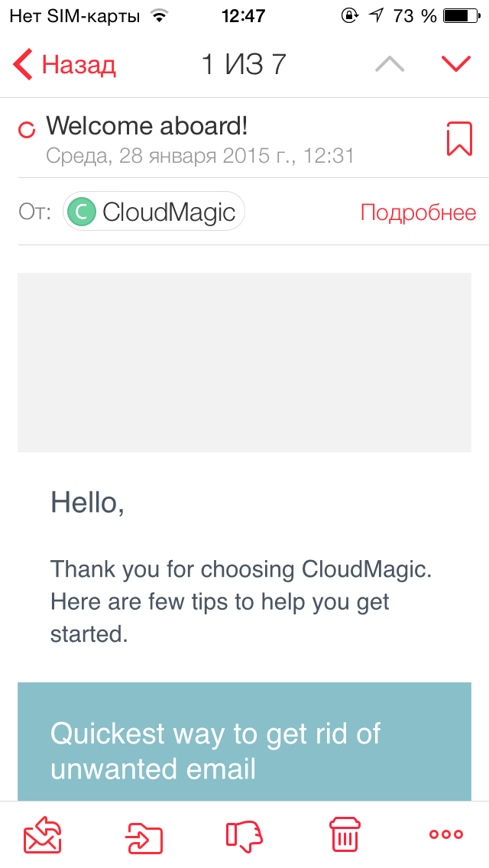Expand sender details via Подробнее
The image size is (489, 868).
coord(418,212)
